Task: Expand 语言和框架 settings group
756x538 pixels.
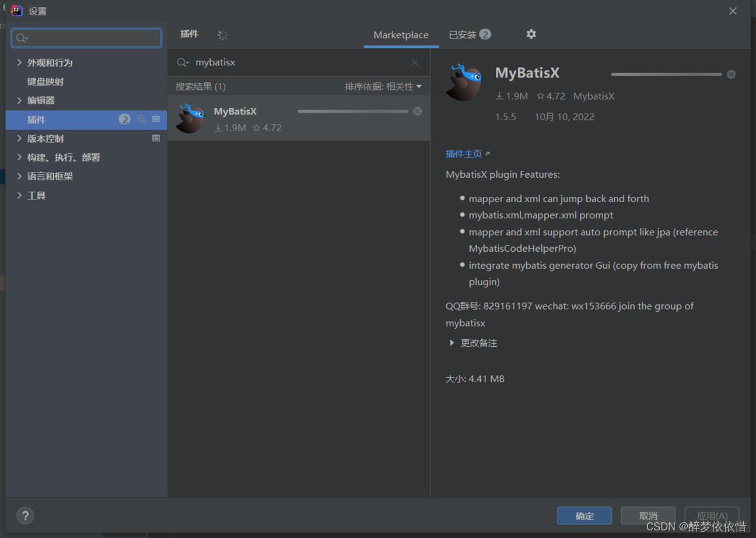Action: pos(19,176)
